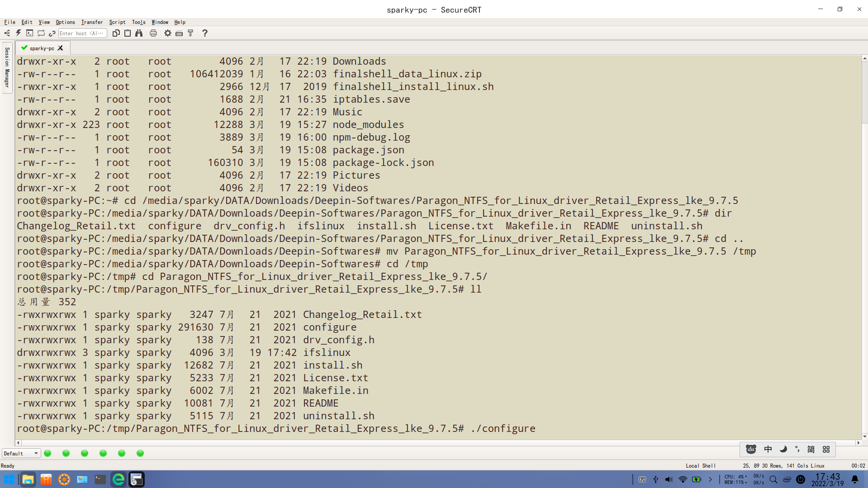Click the connect in tab terminal icon
Viewport: 868px width, 488px height.
pos(30,33)
